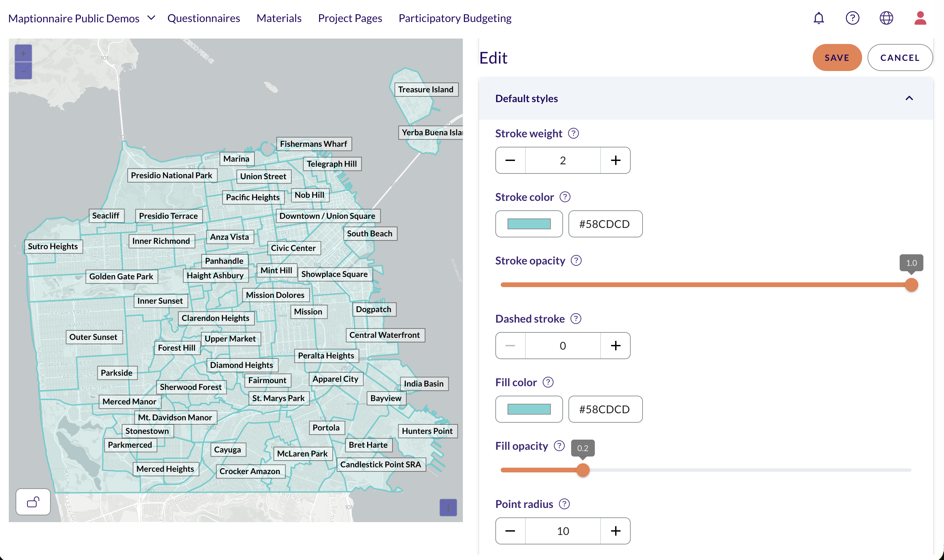Increase dashed stroke value

click(x=615, y=346)
